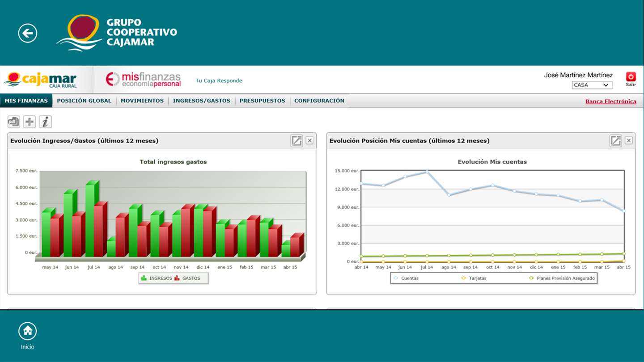Screen dimensions: 644x362
Task: Click the '7.500 eur.' axis label
Action: 26,171
